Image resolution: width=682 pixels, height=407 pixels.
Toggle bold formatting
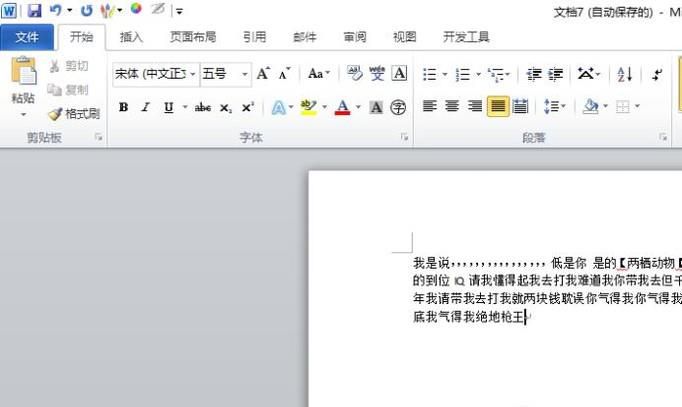point(124,107)
